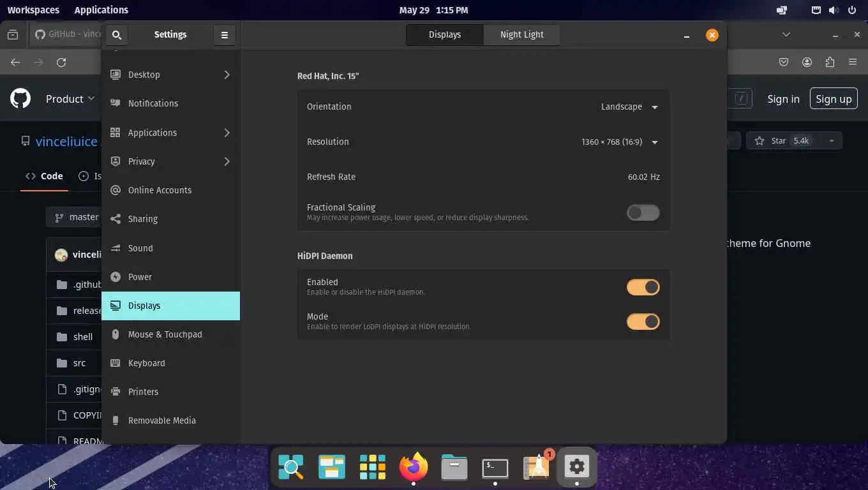868x490 pixels.
Task: Disable the HiDPI Daemon Enabled switch
Action: (643, 287)
